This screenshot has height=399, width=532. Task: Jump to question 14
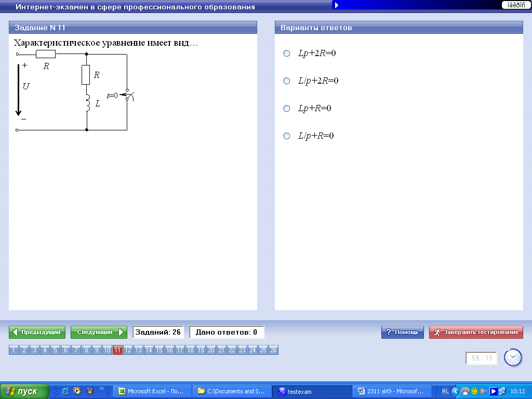click(149, 350)
